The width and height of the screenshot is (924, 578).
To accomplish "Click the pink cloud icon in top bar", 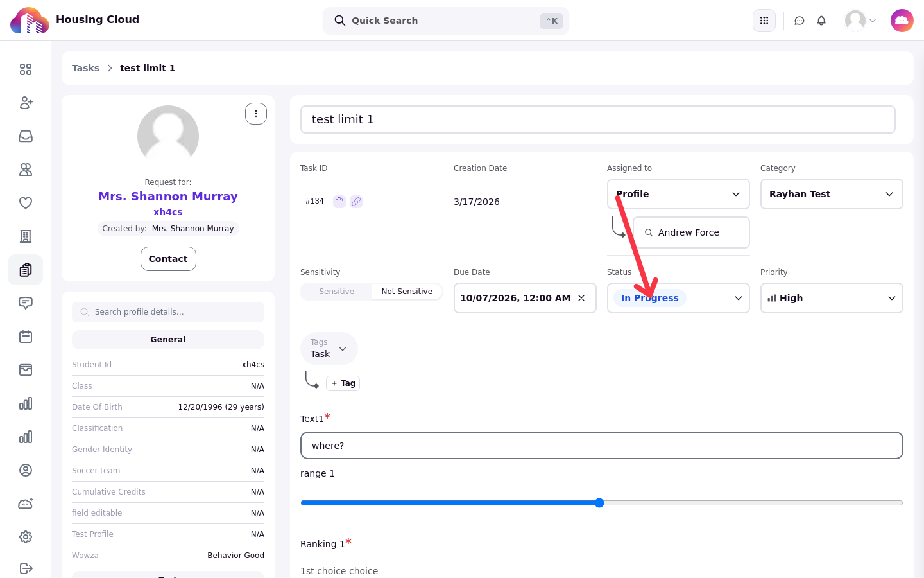I will [x=902, y=21].
